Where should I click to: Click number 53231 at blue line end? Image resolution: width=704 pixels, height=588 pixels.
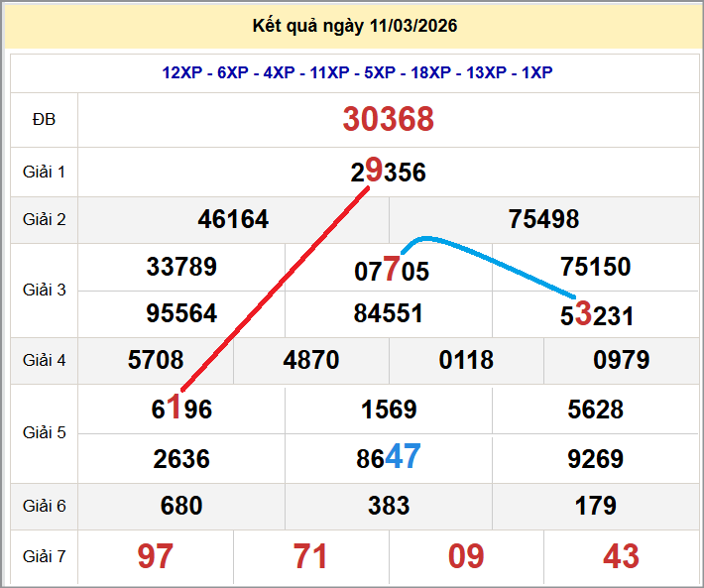pyautogui.click(x=596, y=315)
